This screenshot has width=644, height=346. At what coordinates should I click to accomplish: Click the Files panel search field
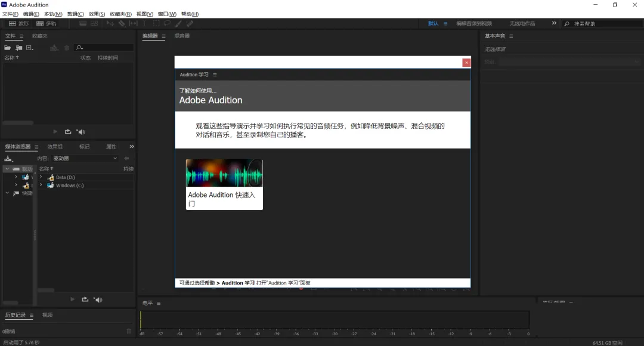(x=104, y=48)
